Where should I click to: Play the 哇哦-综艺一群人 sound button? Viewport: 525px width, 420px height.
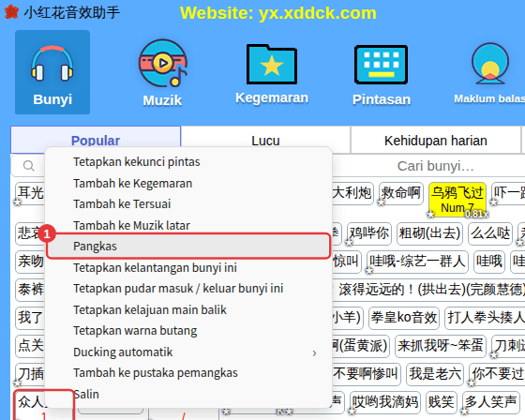tap(417, 261)
